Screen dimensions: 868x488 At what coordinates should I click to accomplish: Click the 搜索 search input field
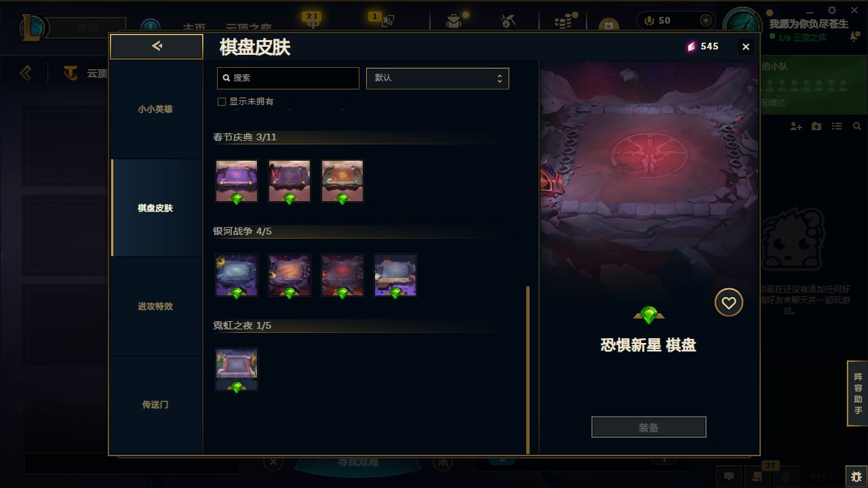(288, 78)
